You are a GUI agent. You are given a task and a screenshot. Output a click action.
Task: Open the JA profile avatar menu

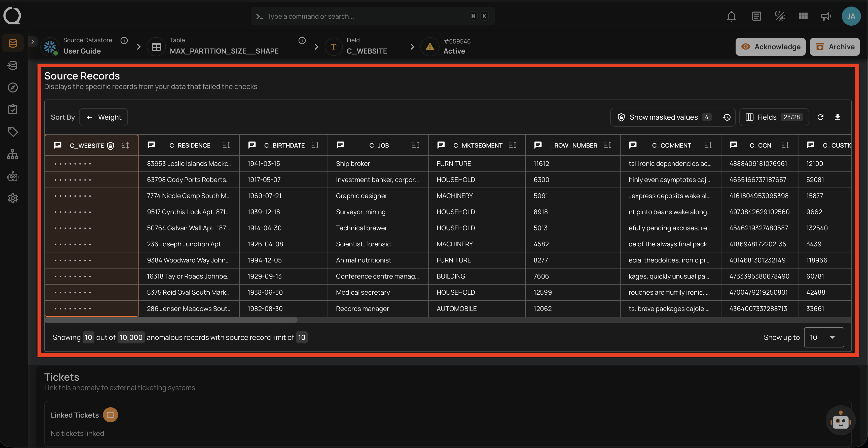pyautogui.click(x=851, y=16)
